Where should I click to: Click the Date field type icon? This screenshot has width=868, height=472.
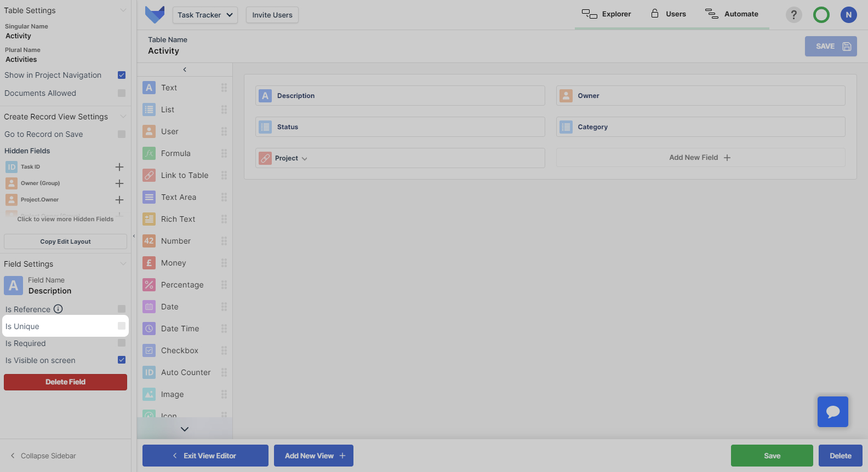click(x=149, y=307)
